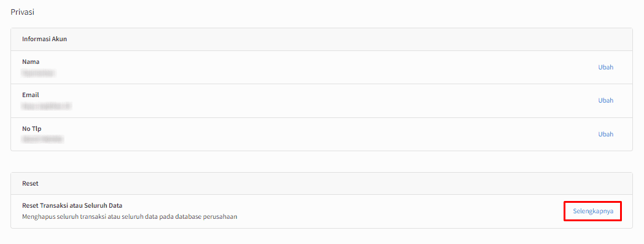Click the Reset Transaksi atau Seluruh Data title
The image size is (644, 244).
(x=72, y=205)
